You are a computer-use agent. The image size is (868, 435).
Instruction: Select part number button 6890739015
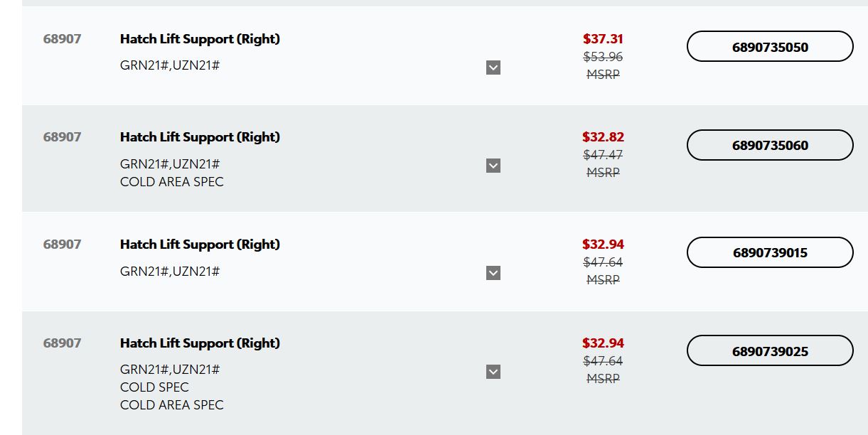(770, 252)
